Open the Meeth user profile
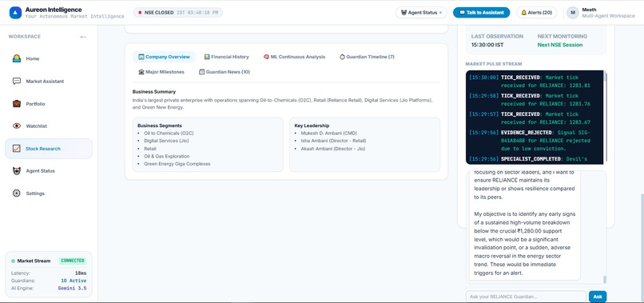This screenshot has width=644, height=303. (x=601, y=13)
